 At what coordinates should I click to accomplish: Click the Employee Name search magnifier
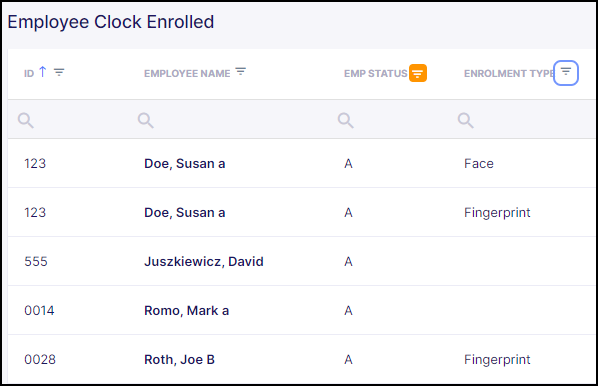(146, 120)
